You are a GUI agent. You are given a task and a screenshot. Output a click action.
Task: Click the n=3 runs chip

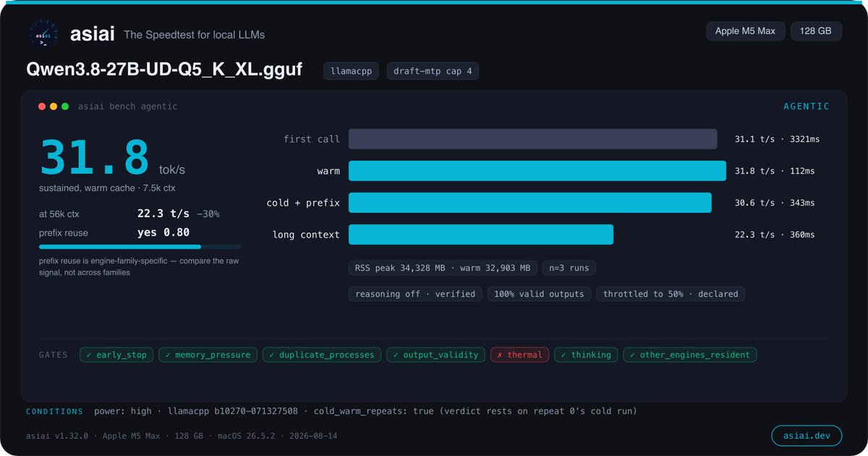[x=569, y=268]
